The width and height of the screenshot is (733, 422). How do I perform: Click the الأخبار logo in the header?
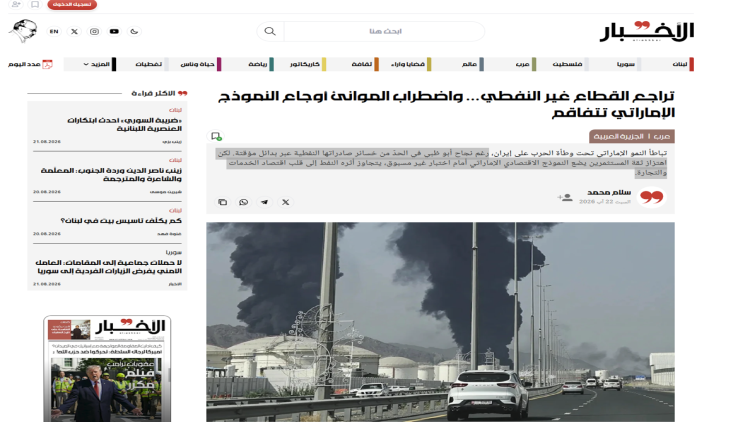647,31
